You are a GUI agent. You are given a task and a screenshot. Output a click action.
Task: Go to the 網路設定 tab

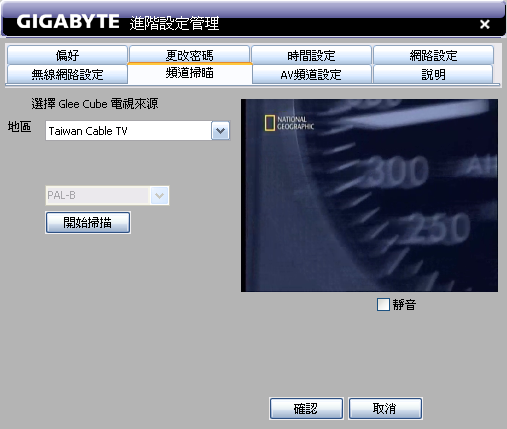[x=433, y=55]
